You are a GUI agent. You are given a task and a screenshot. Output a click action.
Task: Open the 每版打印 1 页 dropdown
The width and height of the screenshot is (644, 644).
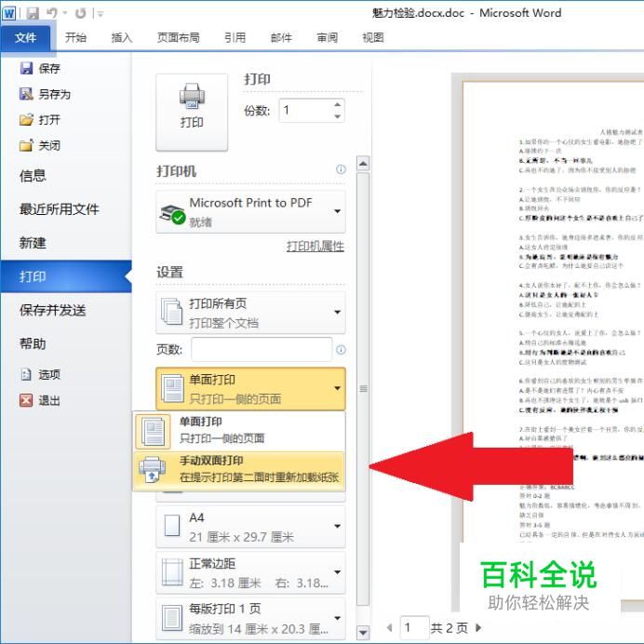(x=250, y=619)
